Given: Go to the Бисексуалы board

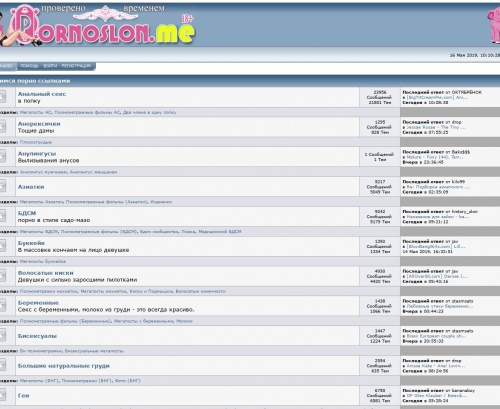Looking at the screenshot, I should [37, 336].
